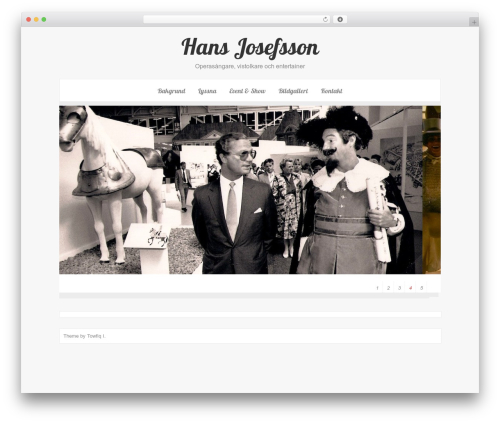The width and height of the screenshot is (500, 423).
Task: Open the Kontakt page
Action: (x=332, y=91)
